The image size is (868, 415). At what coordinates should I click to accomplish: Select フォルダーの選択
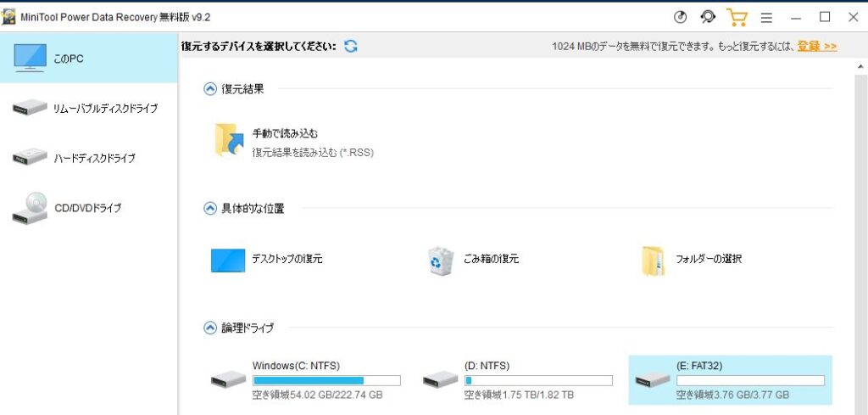tap(709, 259)
